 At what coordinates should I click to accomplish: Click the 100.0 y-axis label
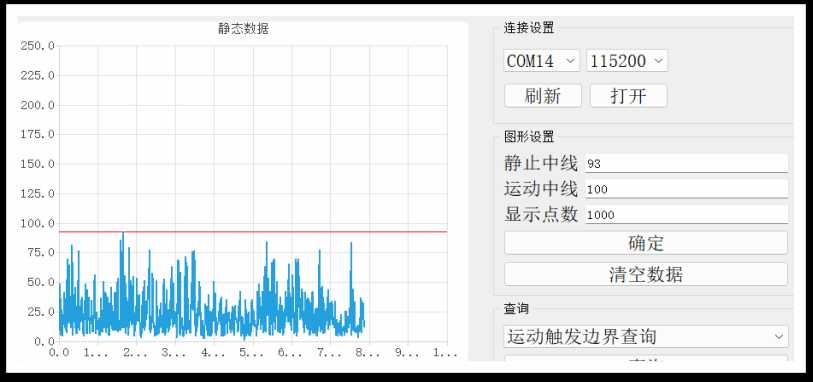[37, 223]
